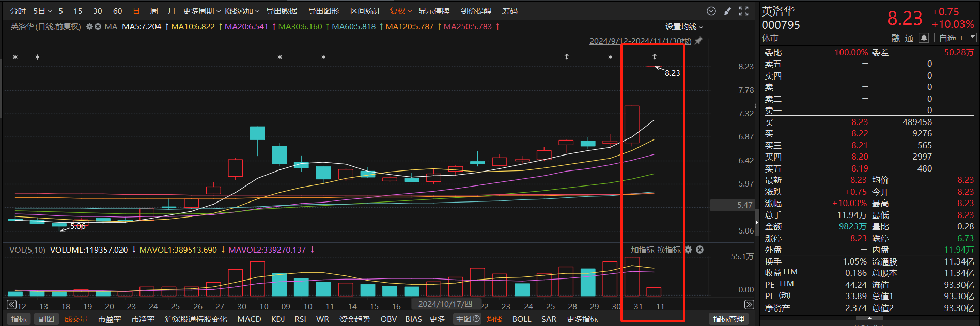Expand the 更多周期 period dropdown
Image resolution: width=980 pixels, height=326 pixels.
pyautogui.click(x=201, y=11)
